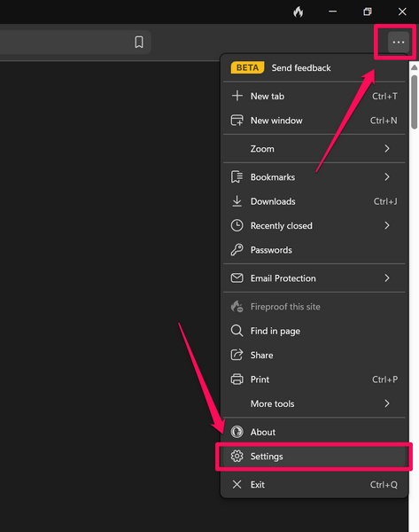This screenshot has width=419, height=532.
Task: Click the Find in page magnifier icon
Action: click(x=237, y=331)
